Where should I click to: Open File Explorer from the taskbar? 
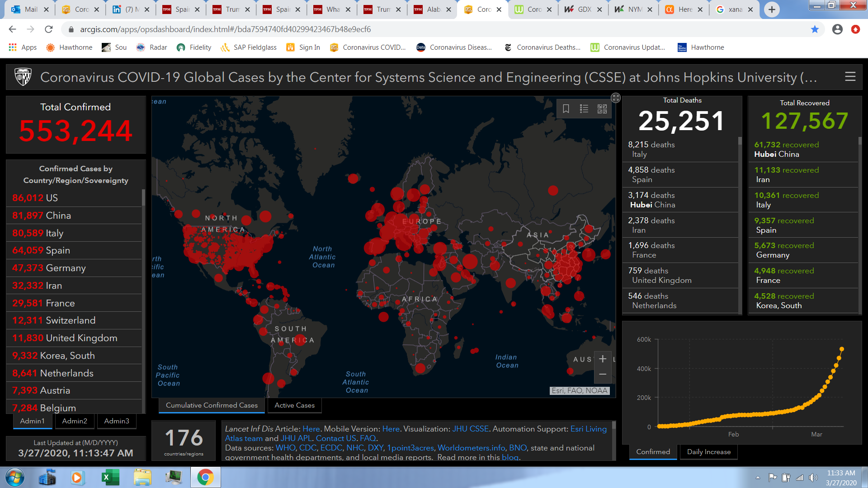click(142, 478)
